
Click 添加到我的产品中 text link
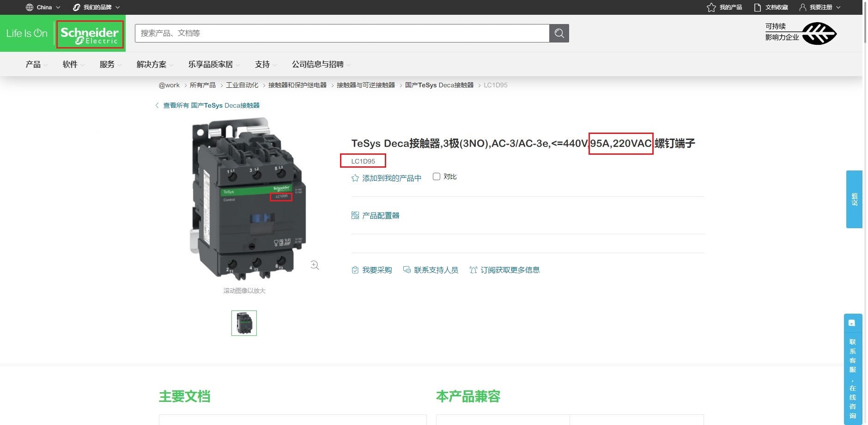point(392,178)
